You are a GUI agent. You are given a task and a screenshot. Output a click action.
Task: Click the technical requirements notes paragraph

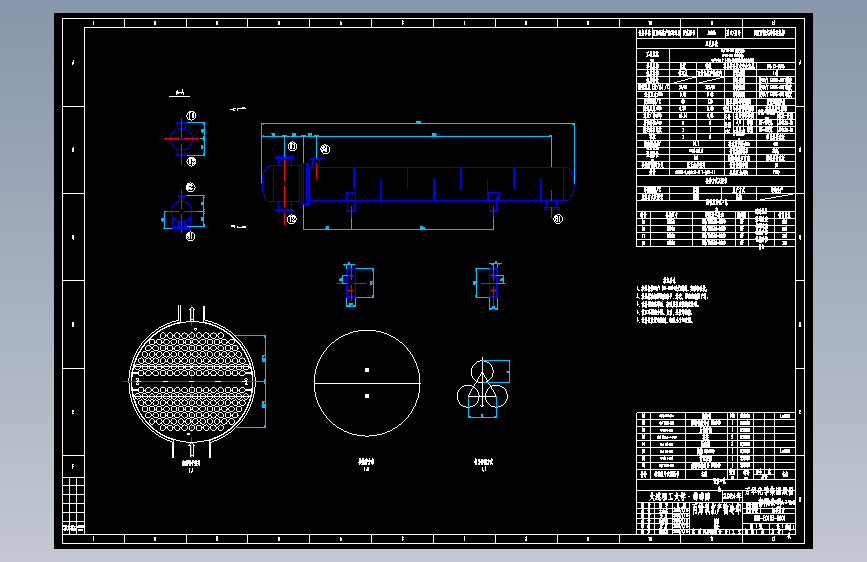[x=671, y=300]
